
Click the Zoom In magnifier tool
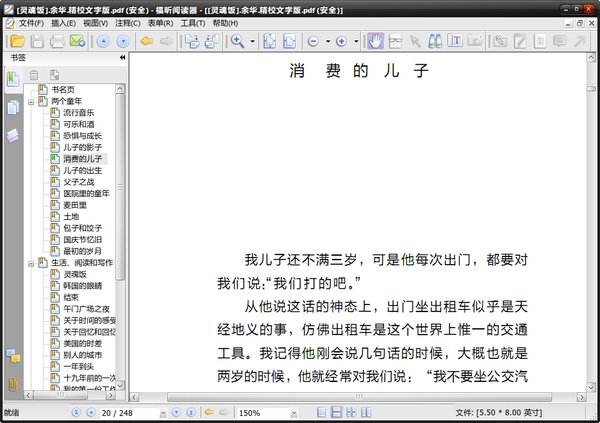(238, 41)
